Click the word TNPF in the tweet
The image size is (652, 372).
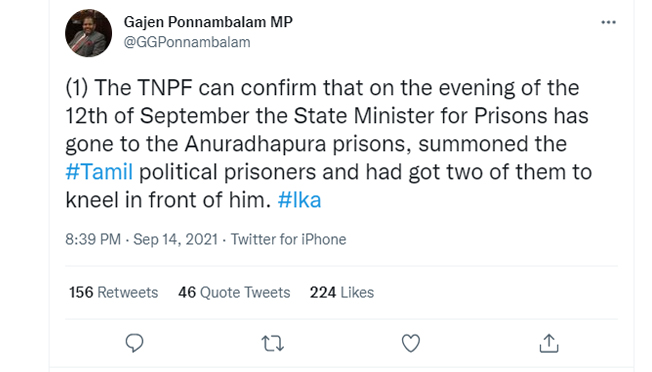coord(165,88)
